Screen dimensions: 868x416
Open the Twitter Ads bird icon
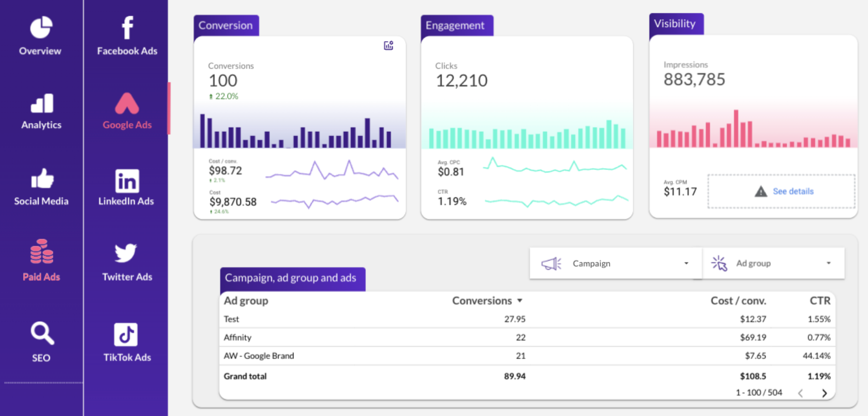[126, 252]
